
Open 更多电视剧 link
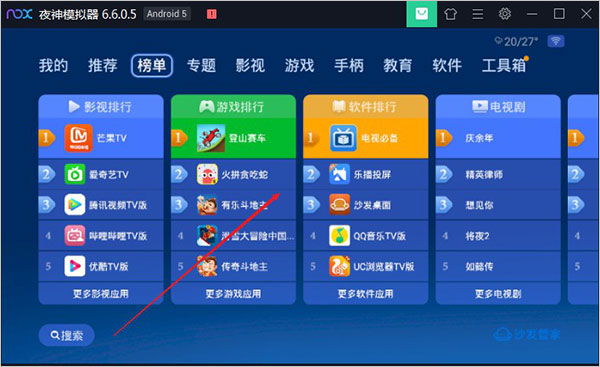(x=498, y=294)
